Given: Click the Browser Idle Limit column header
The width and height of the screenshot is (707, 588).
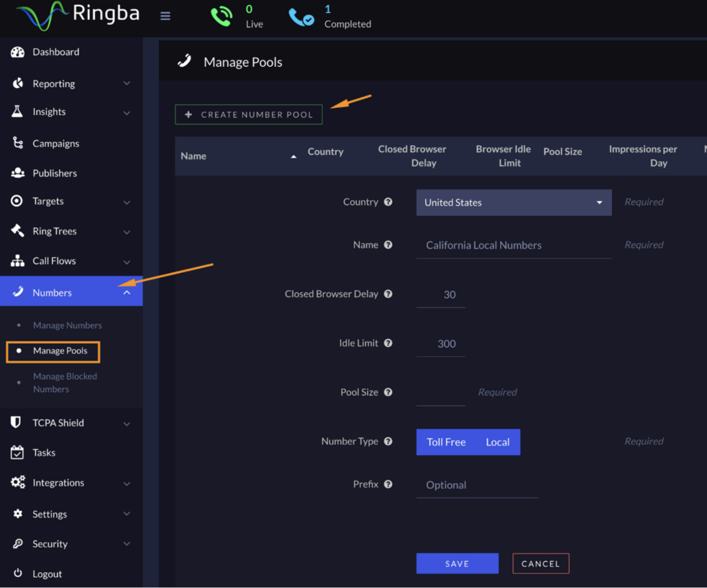Looking at the screenshot, I should (x=503, y=155).
